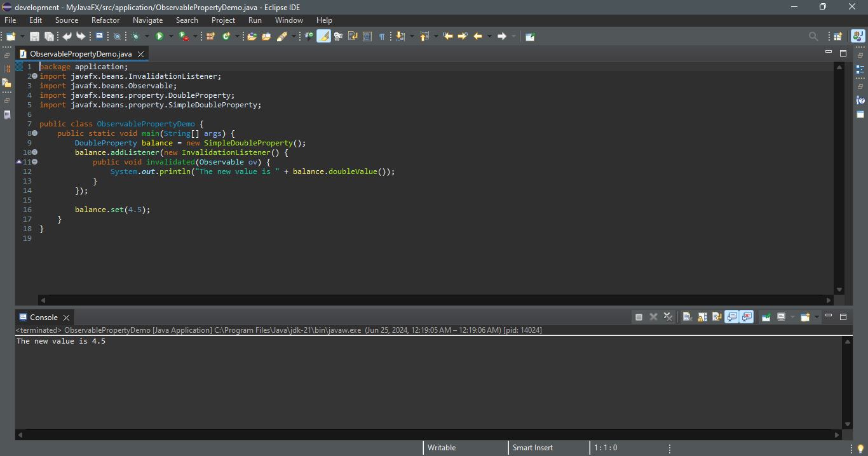
Task: Click the Writable status bar field
Action: point(442,448)
